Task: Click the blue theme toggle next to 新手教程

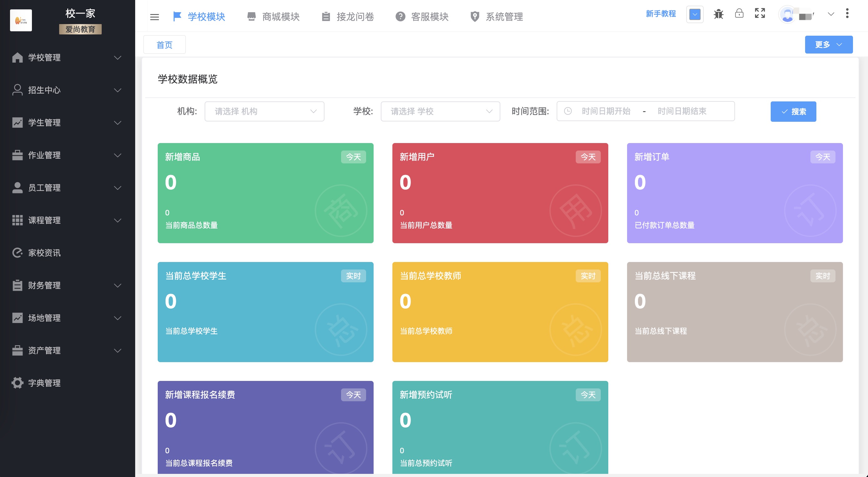Action: click(x=695, y=14)
